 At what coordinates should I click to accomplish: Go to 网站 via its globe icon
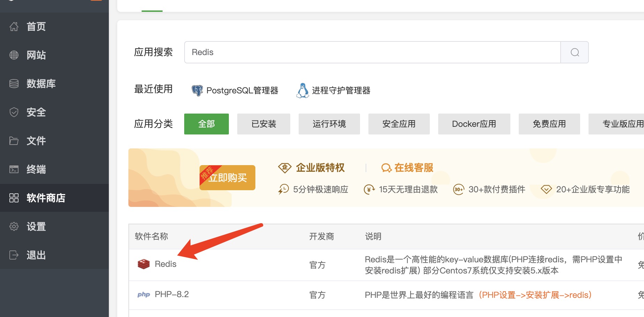click(14, 55)
